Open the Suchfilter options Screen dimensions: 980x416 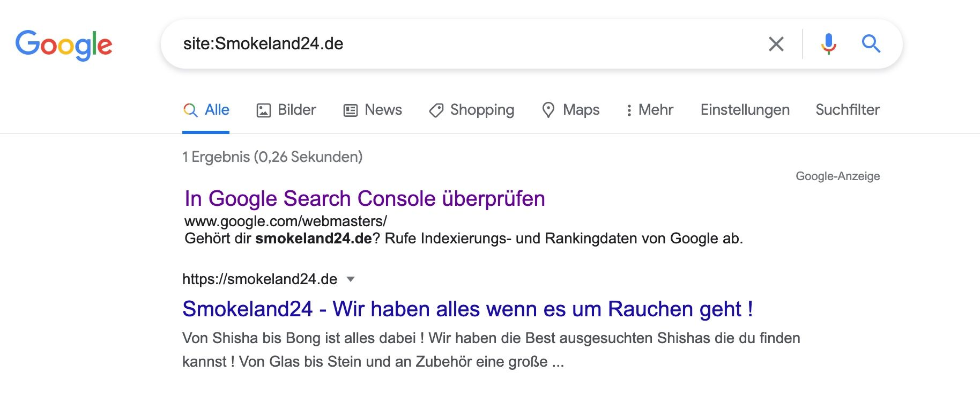click(848, 110)
